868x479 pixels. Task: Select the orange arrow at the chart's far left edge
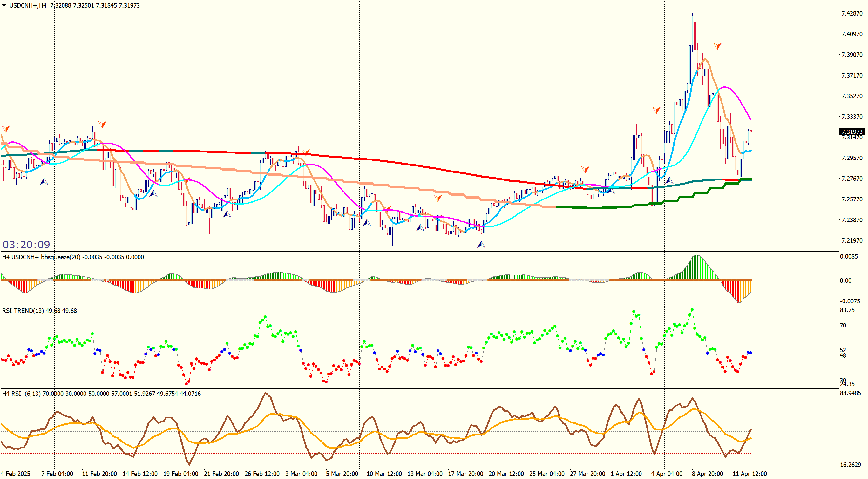pyautogui.click(x=5, y=129)
